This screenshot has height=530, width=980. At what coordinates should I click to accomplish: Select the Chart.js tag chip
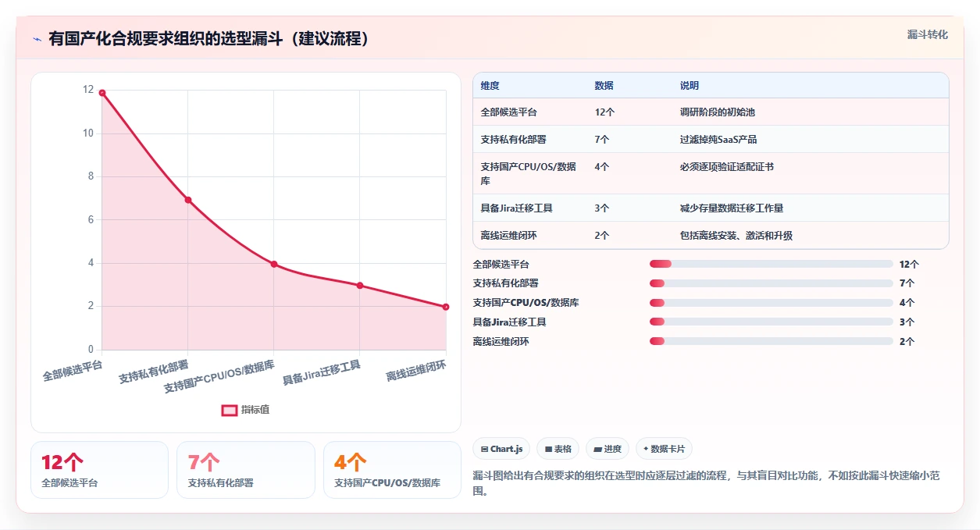pyautogui.click(x=501, y=449)
